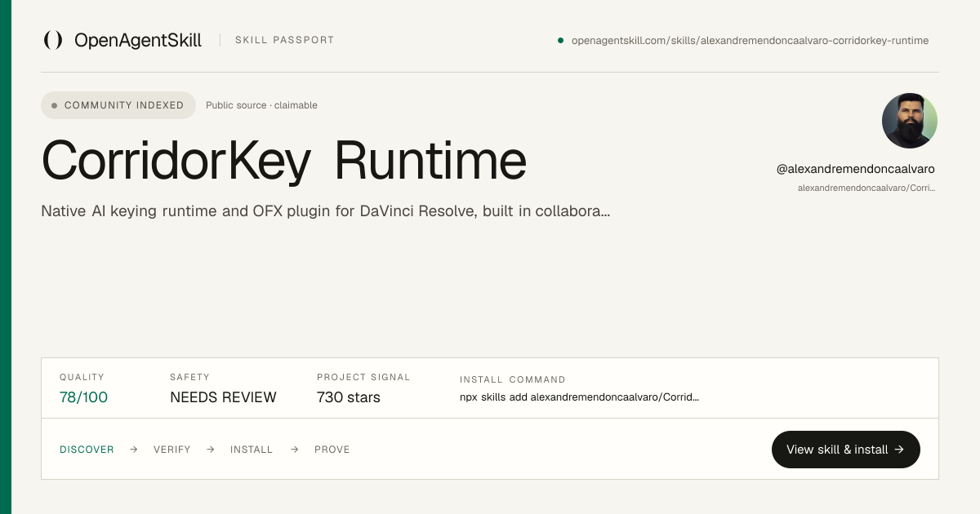Click the 730 stars project signal
Image resolution: width=980 pixels, height=514 pixels.
click(349, 397)
